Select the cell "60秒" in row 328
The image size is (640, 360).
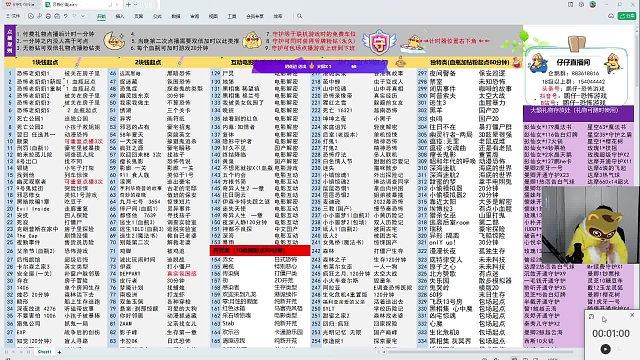click(x=436, y=294)
